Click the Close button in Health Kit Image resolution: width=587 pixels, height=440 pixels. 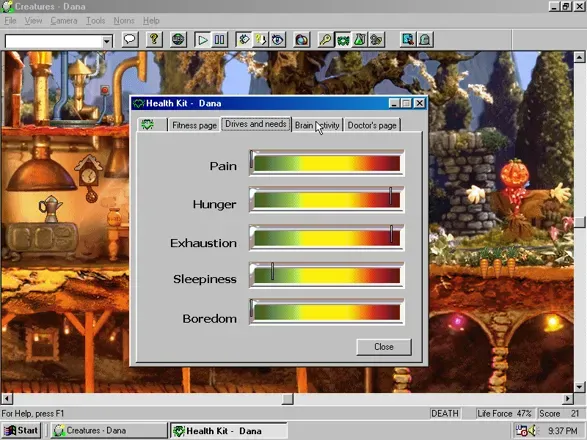[384, 347]
